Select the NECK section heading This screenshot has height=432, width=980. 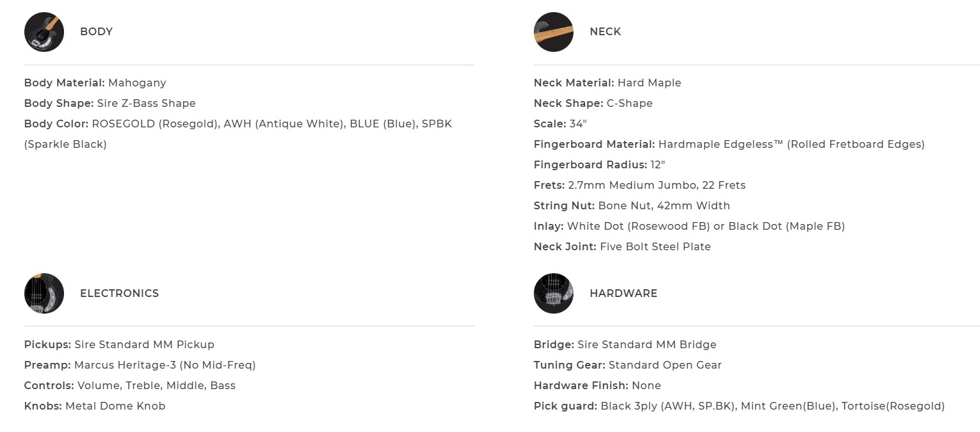pos(605,32)
